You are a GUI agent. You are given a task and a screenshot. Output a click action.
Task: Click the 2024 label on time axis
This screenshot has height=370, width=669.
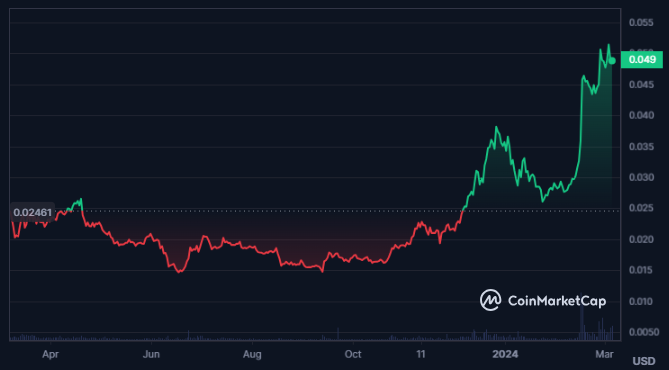pyautogui.click(x=505, y=354)
